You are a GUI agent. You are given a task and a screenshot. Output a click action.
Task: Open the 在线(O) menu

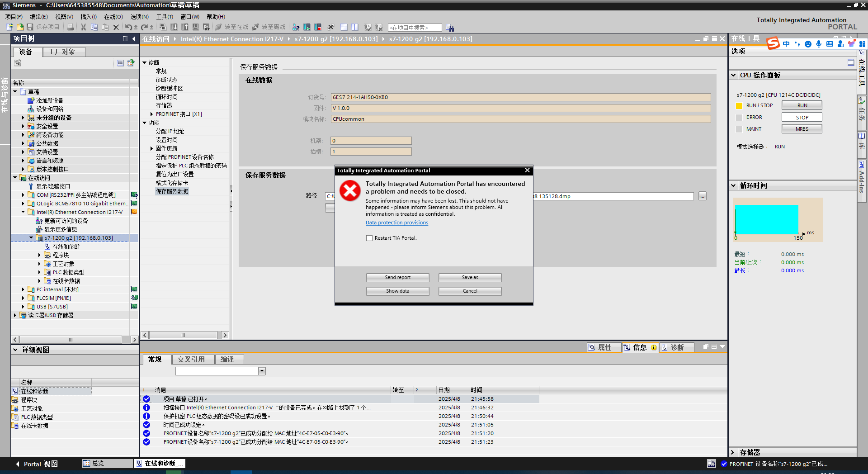tap(113, 17)
